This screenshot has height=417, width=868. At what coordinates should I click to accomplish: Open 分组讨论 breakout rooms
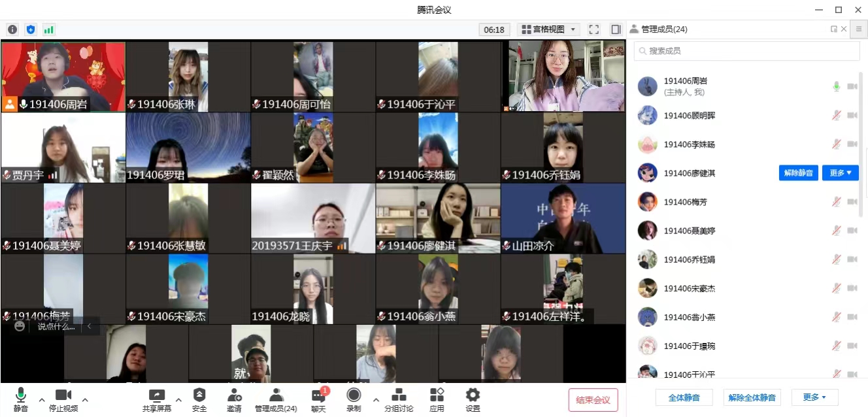(x=398, y=399)
